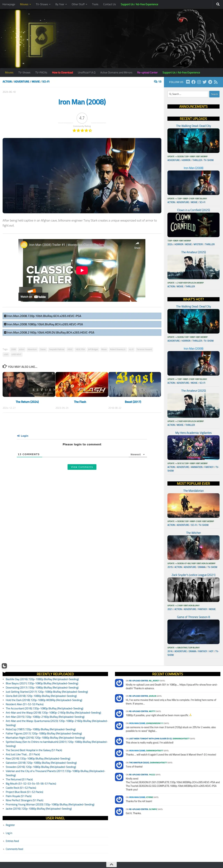Screen dimensions: 223x868
Task: Open The Flash related post thumbnail
Action: pyautogui.click(x=82, y=385)
